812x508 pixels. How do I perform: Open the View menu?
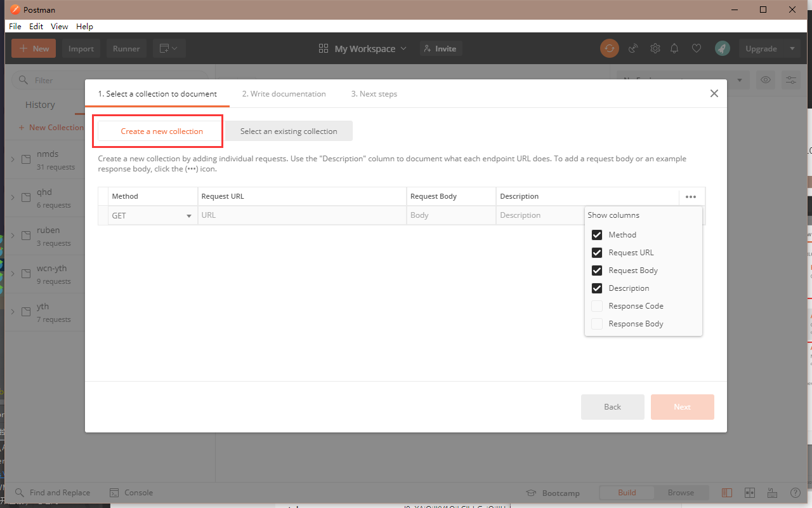coord(60,27)
